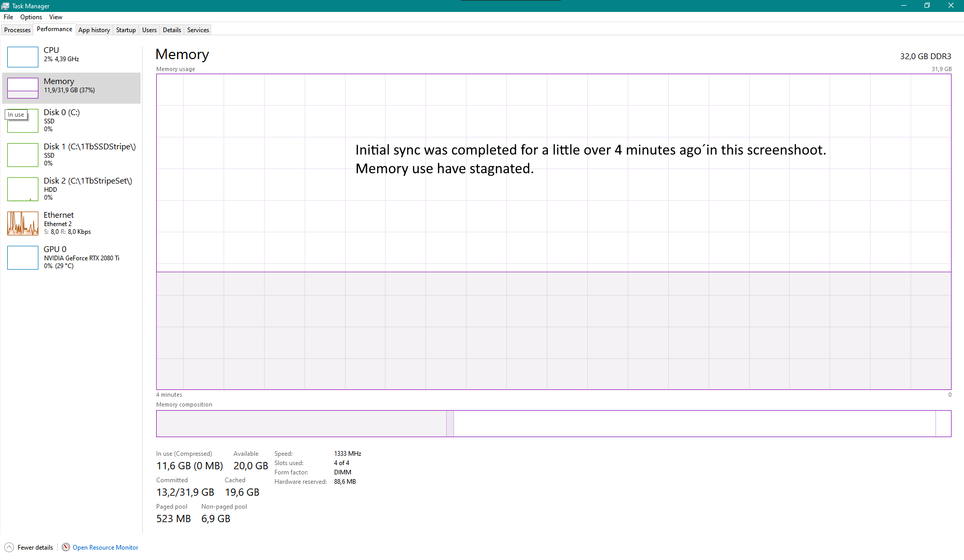The height and width of the screenshot is (560, 964).
Task: Click the 6,9 GB non-paged pool value
Action: point(216,519)
